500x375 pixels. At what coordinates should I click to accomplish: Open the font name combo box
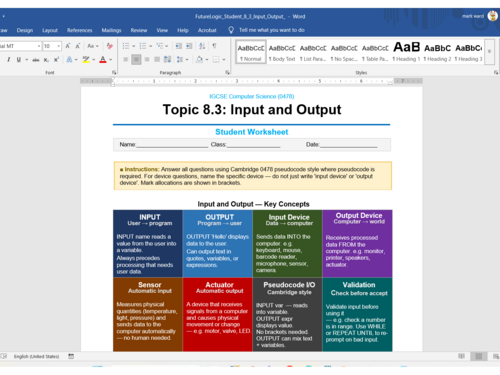pos(20,46)
